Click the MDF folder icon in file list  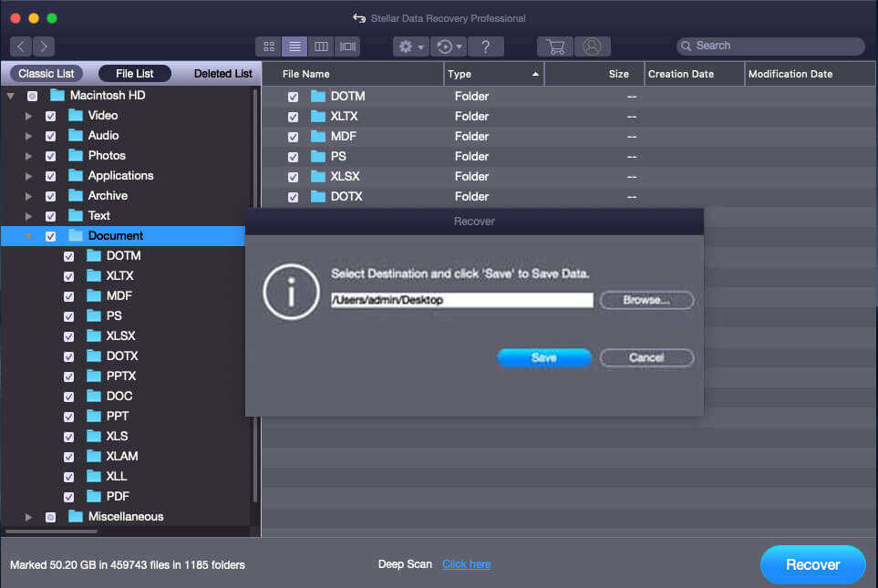pyautogui.click(x=318, y=136)
